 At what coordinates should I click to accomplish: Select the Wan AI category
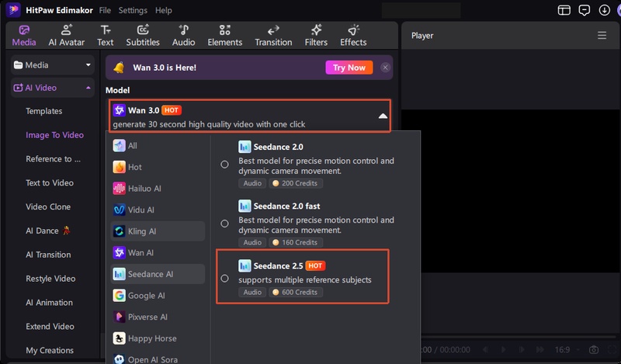point(158,253)
